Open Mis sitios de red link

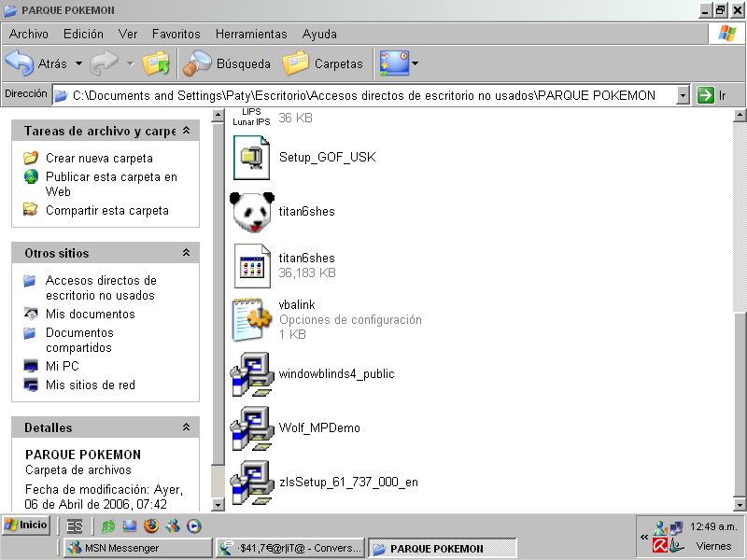[x=91, y=385]
